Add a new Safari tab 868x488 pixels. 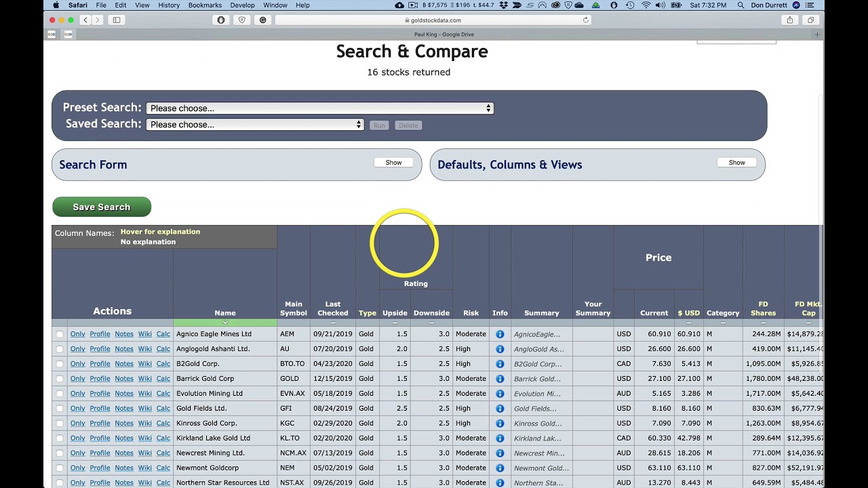[x=817, y=35]
